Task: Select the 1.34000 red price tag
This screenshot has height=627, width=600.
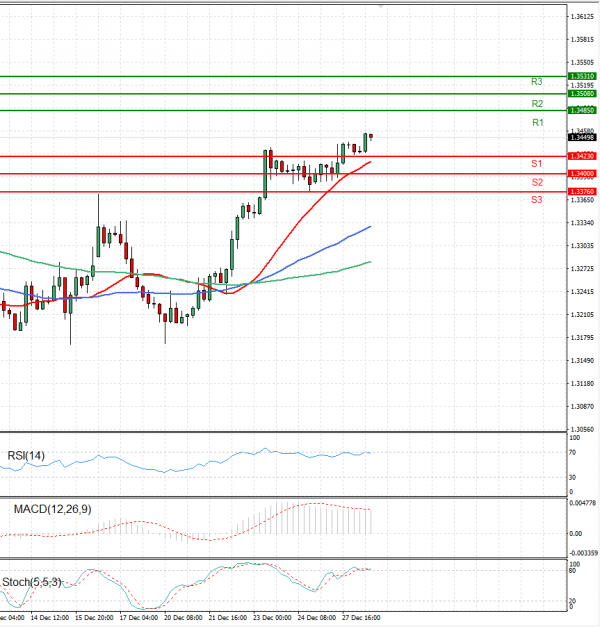Action: [582, 174]
